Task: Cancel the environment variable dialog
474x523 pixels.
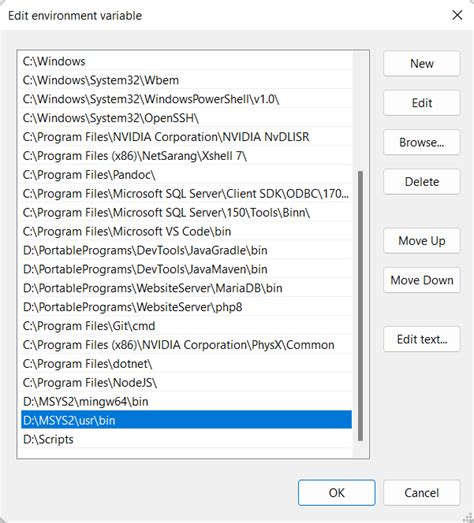Action: pos(422,493)
